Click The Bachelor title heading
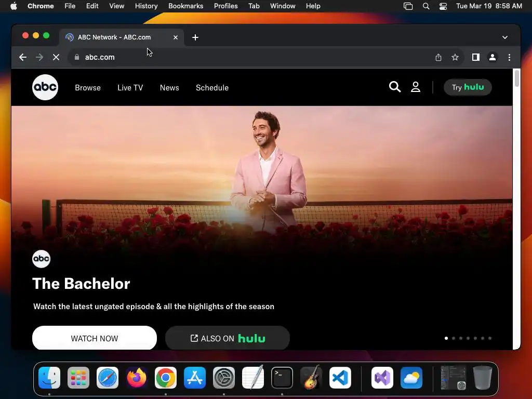This screenshot has height=399, width=532. [x=81, y=284]
